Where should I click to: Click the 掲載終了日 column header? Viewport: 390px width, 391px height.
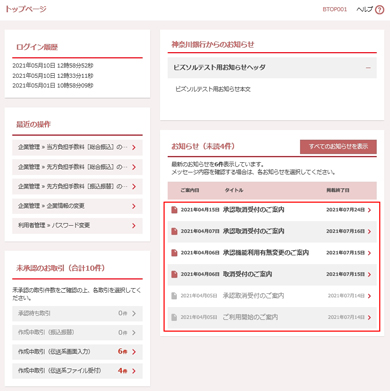click(x=338, y=190)
